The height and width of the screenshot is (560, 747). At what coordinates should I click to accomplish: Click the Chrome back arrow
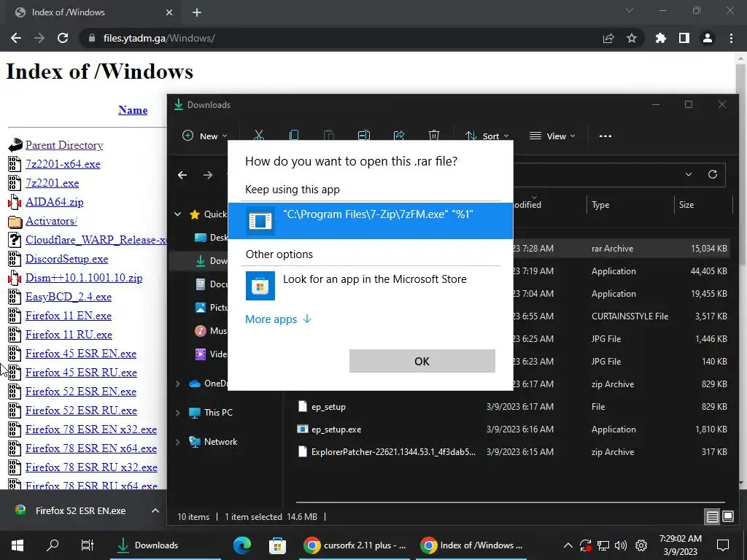click(x=16, y=38)
